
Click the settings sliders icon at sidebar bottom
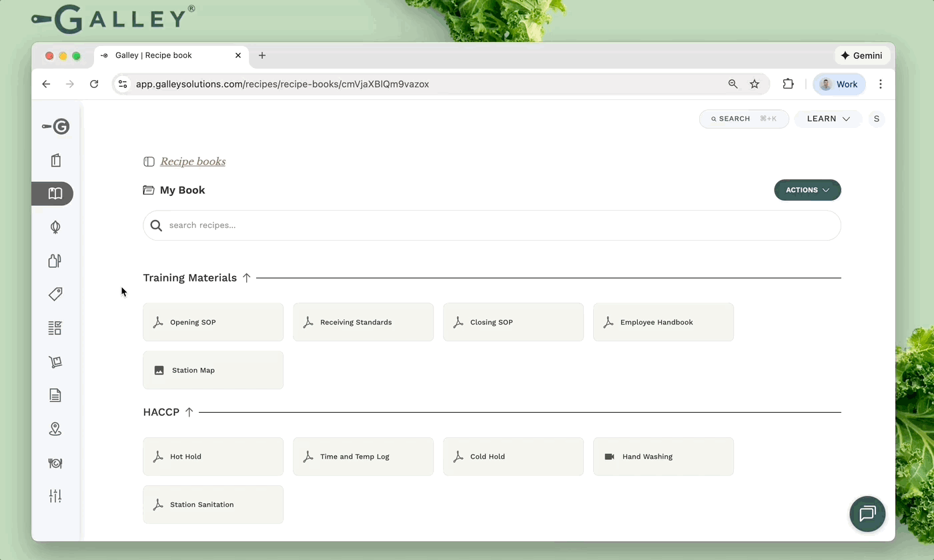coord(55,496)
